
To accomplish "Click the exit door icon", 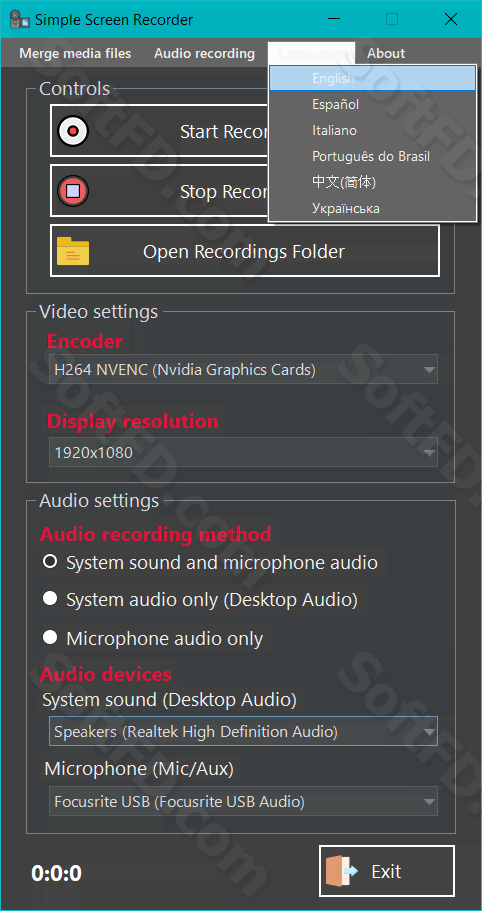I will 343,871.
